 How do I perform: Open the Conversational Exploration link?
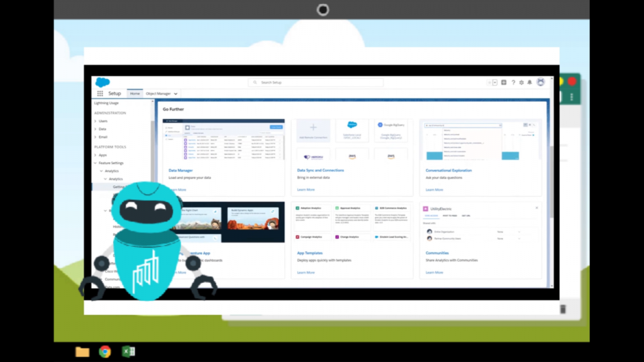pos(448,170)
